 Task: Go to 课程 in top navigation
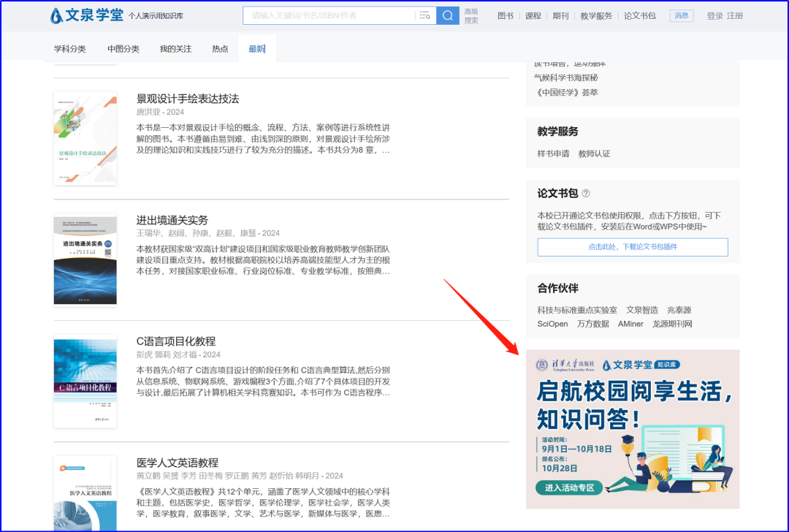tap(533, 15)
